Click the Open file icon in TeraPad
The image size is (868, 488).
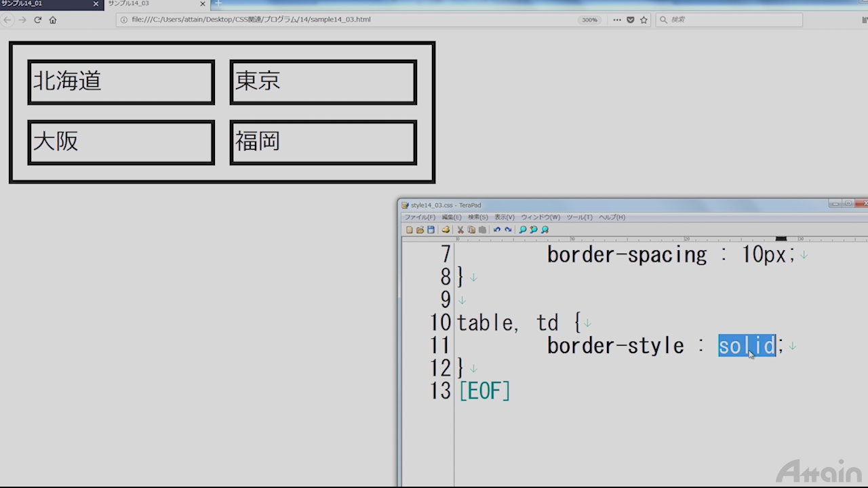(x=420, y=230)
